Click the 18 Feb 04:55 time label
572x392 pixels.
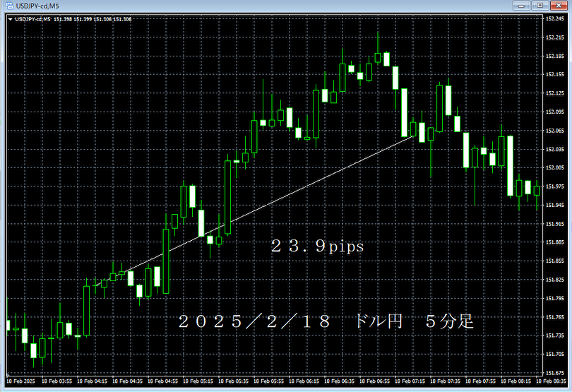pyautogui.click(x=162, y=381)
